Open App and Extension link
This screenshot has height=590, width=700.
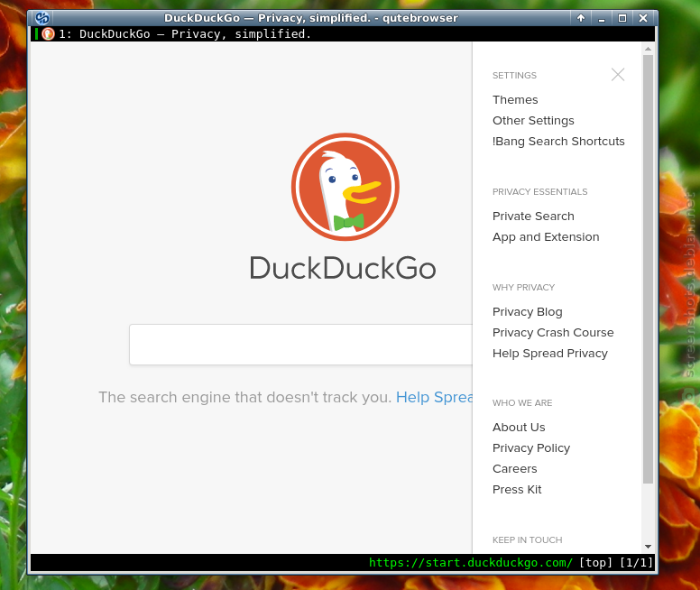[546, 237]
